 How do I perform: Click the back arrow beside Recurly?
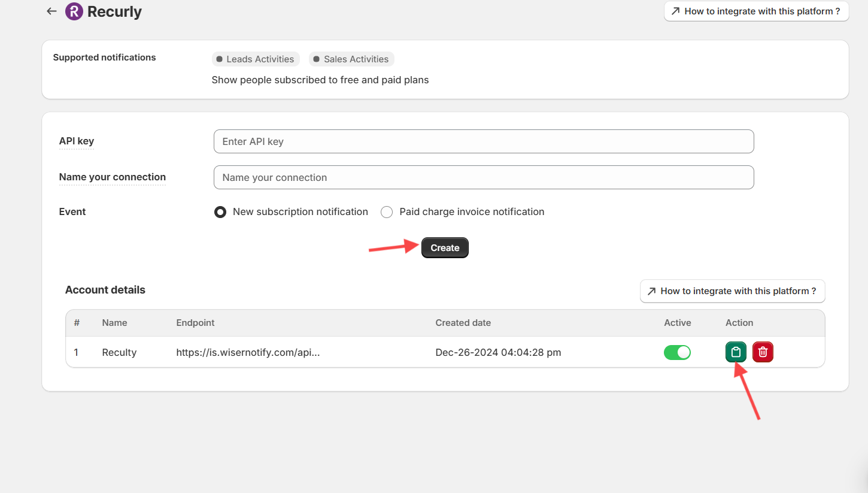point(51,11)
